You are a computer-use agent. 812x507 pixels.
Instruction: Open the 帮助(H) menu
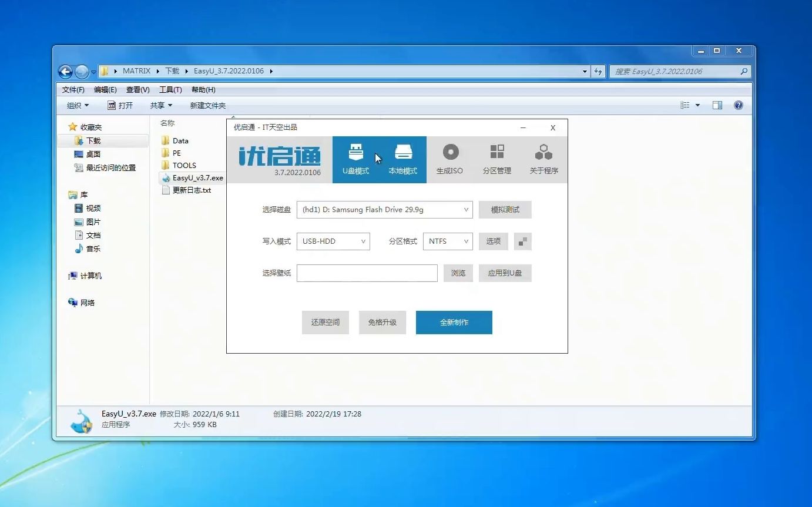203,90
